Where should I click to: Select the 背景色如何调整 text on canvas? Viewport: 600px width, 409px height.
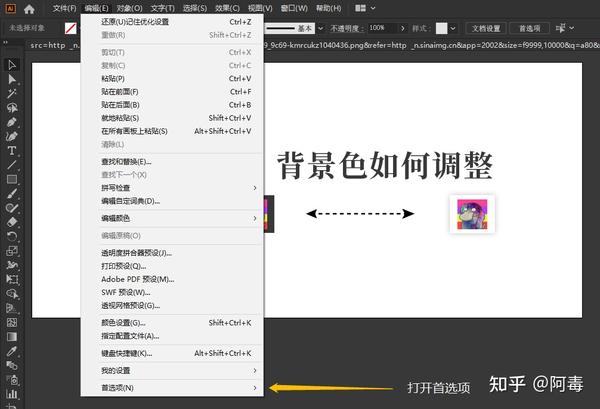pyautogui.click(x=385, y=165)
